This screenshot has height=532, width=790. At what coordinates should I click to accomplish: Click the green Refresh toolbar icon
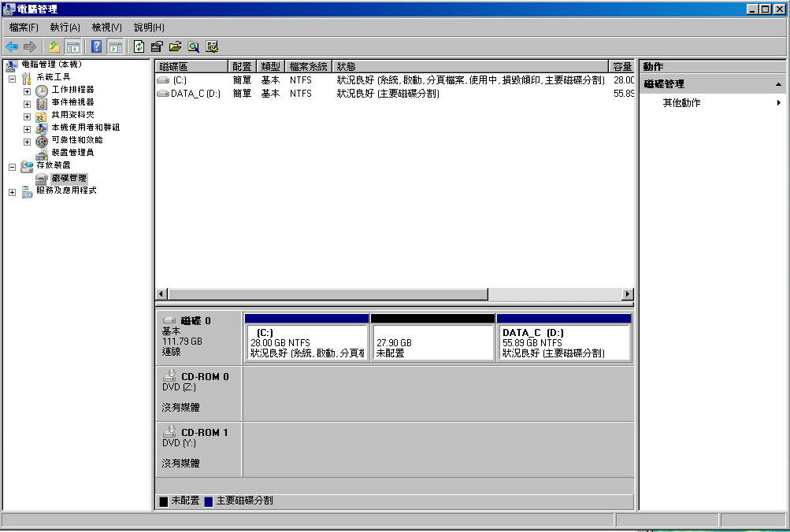coord(139,46)
